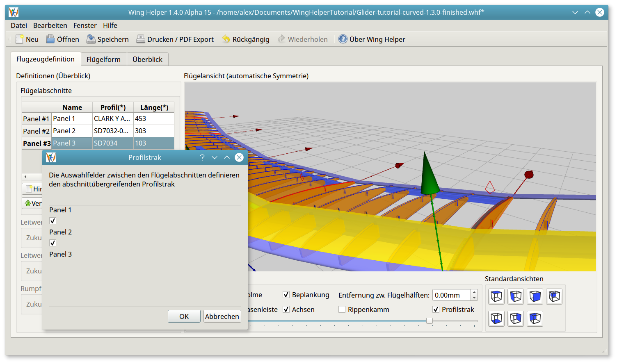Image resolution: width=617 pixels, height=364 pixels.
Task: Select the top-face standard view cube
Action: pos(496,296)
